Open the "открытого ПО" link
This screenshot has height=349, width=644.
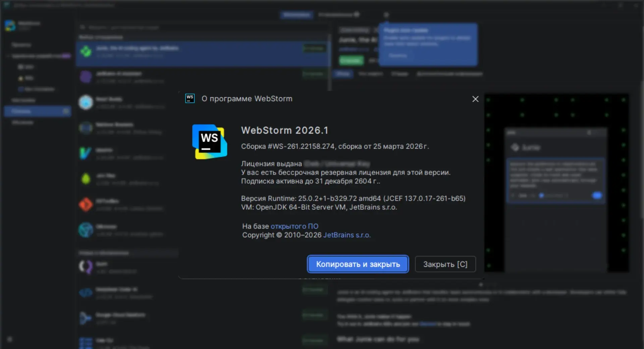pos(294,226)
